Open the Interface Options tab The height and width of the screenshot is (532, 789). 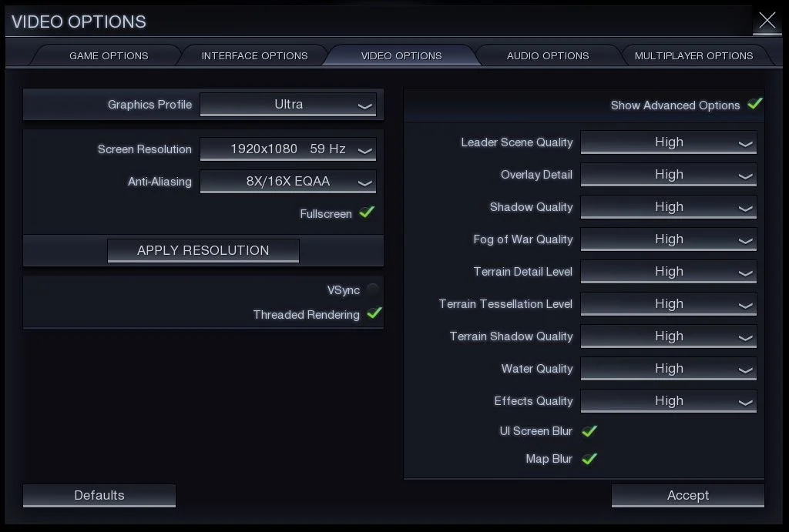[254, 55]
